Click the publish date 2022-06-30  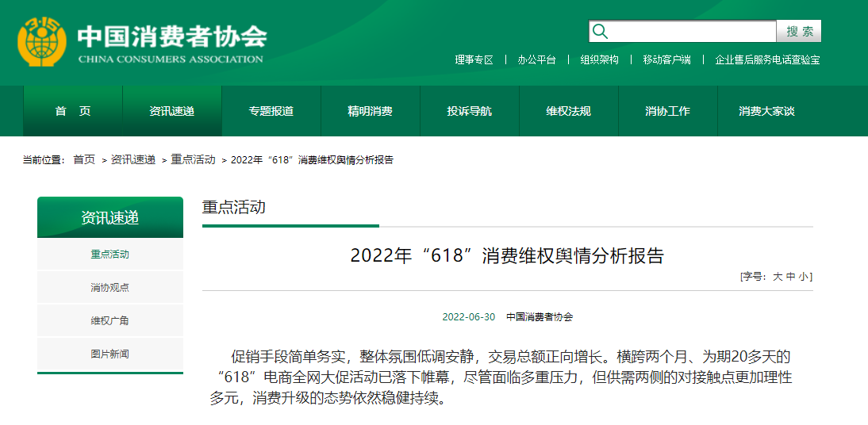tap(468, 317)
